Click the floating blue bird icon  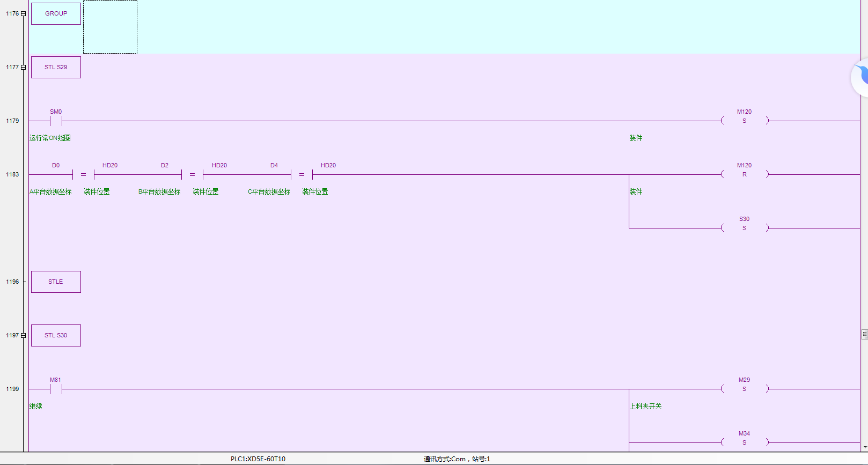862,77
